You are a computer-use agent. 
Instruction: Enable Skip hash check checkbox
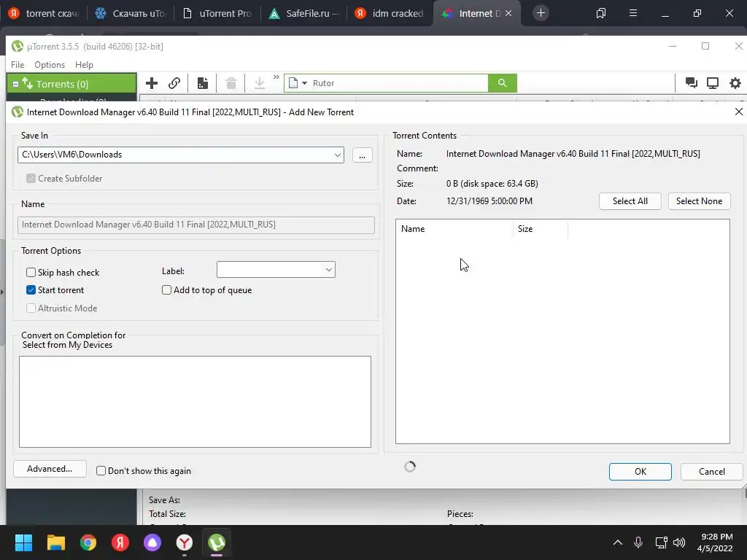coord(31,273)
